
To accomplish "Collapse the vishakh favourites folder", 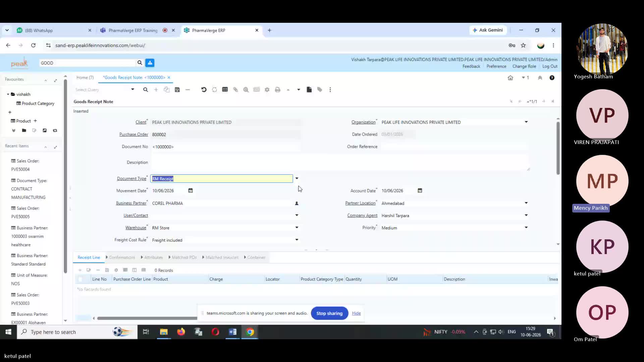I will pyautogui.click(x=8, y=94).
